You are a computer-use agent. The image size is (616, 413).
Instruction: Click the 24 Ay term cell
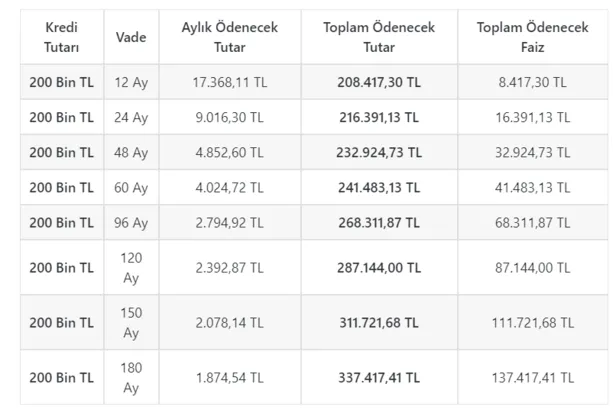pyautogui.click(x=131, y=117)
